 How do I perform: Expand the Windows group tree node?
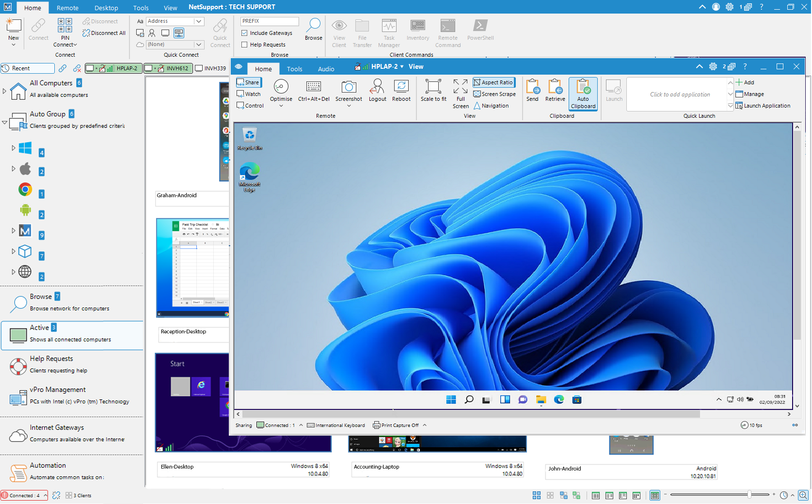[13, 148]
